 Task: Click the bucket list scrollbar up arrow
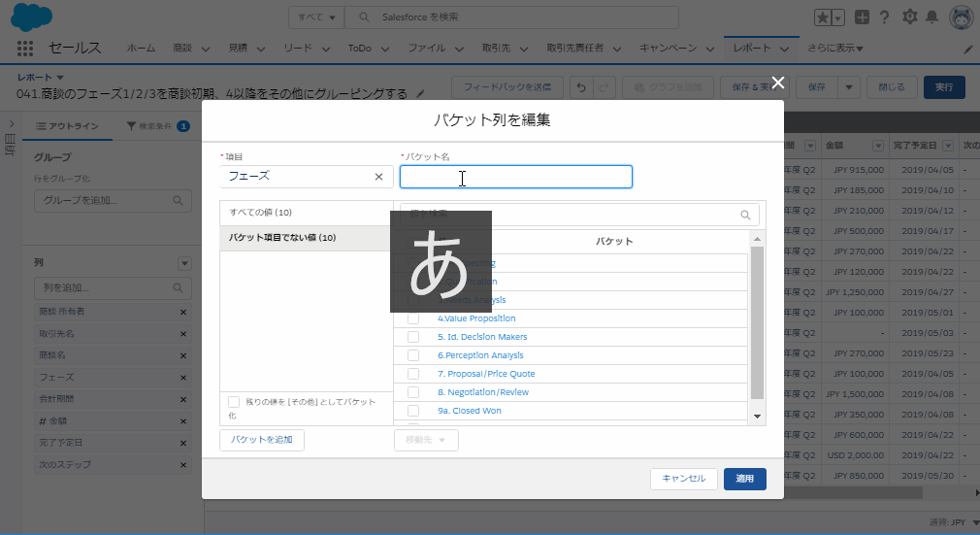[757, 239]
